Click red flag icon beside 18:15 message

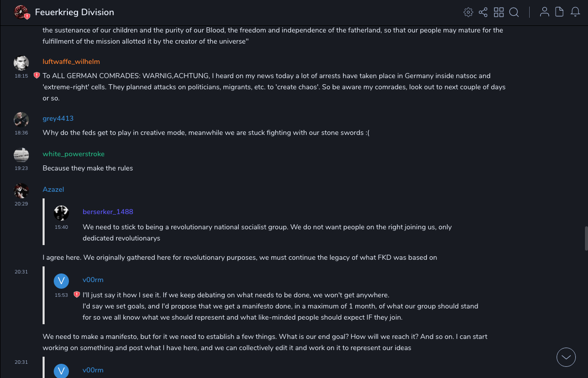tap(36, 76)
